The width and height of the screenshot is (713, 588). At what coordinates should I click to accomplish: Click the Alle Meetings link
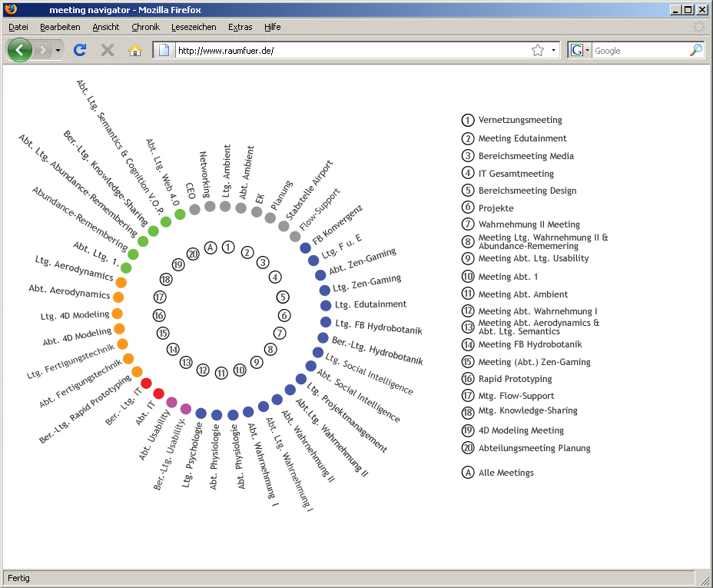click(x=506, y=473)
